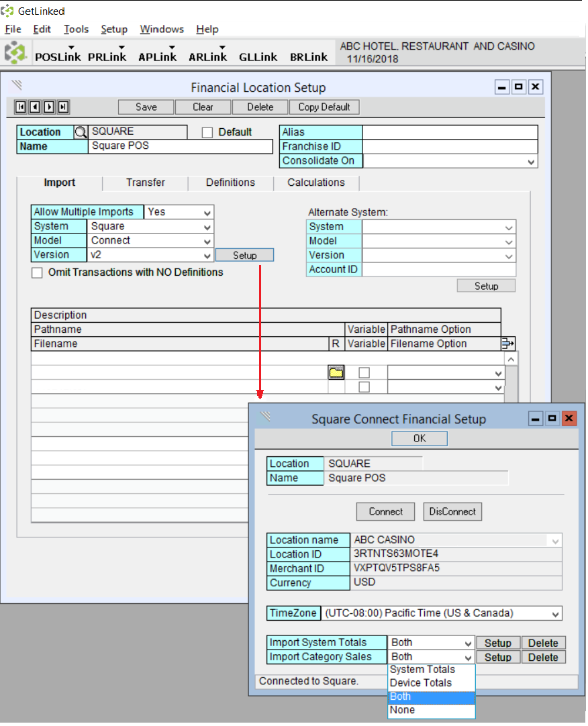Image resolution: width=588 pixels, height=726 pixels.
Task: Click the Delete button in top toolbar
Action: pyautogui.click(x=260, y=107)
